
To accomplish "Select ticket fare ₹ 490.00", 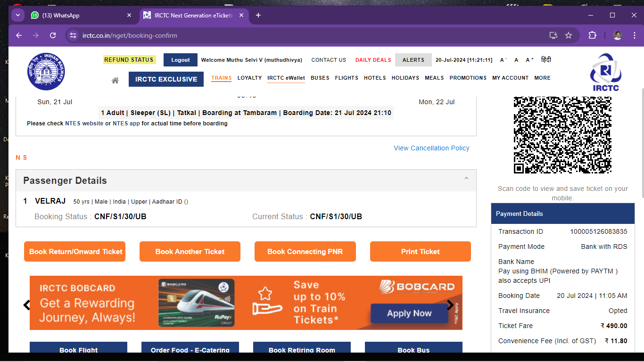I will click(x=614, y=326).
